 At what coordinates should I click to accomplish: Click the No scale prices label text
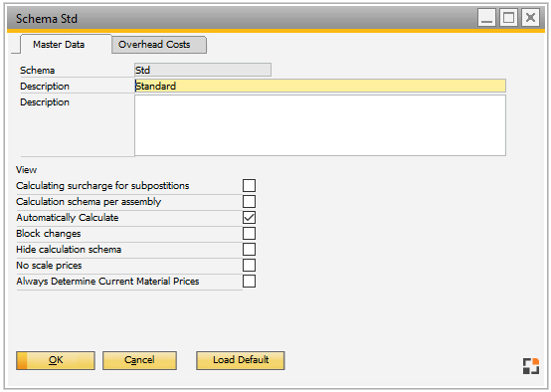click(49, 266)
